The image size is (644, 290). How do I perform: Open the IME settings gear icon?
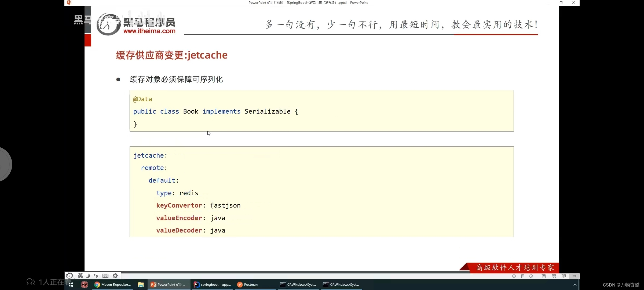(x=115, y=275)
